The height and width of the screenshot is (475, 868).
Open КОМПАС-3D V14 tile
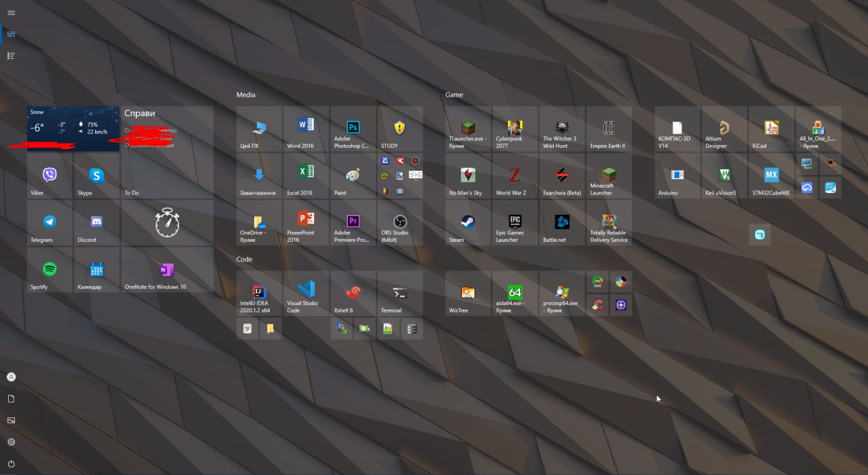tap(677, 129)
